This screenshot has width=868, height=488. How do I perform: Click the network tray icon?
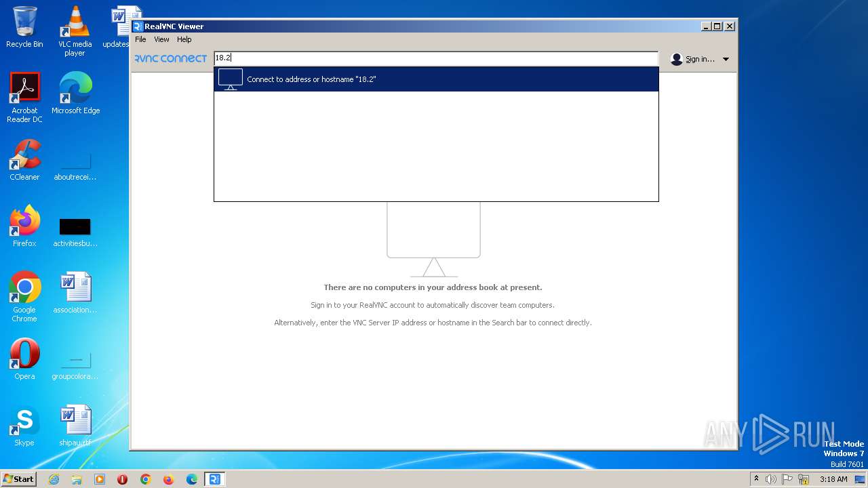(x=804, y=479)
